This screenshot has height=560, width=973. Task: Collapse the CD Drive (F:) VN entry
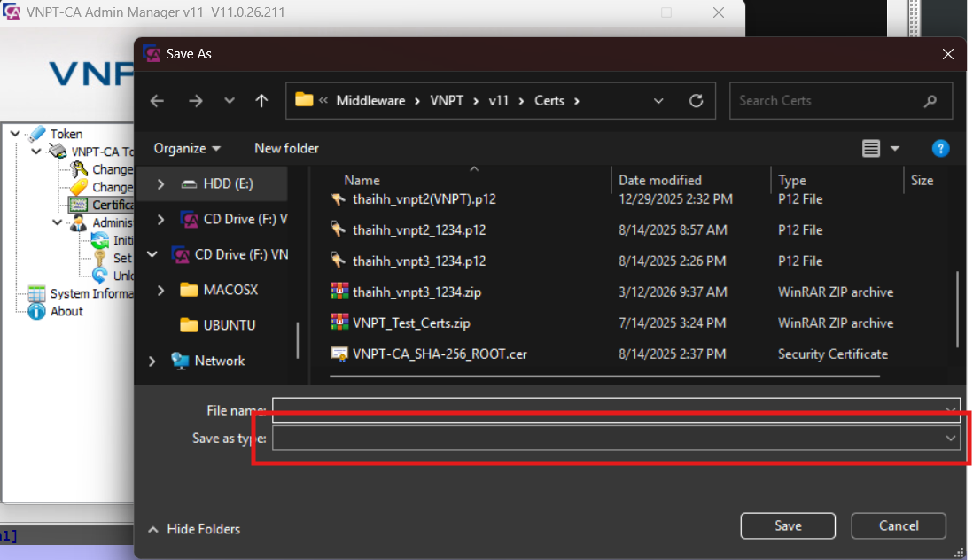click(152, 254)
